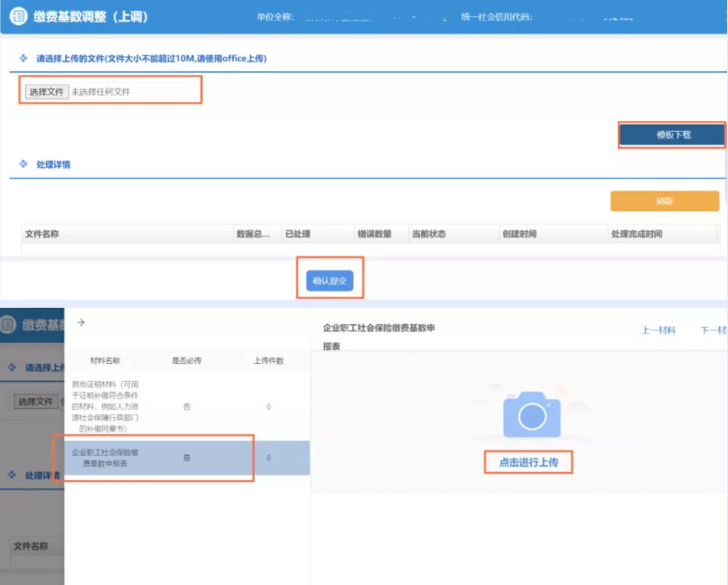This screenshot has width=728, height=585.
Task: Click the 错误数量 column header
Action: click(x=374, y=235)
